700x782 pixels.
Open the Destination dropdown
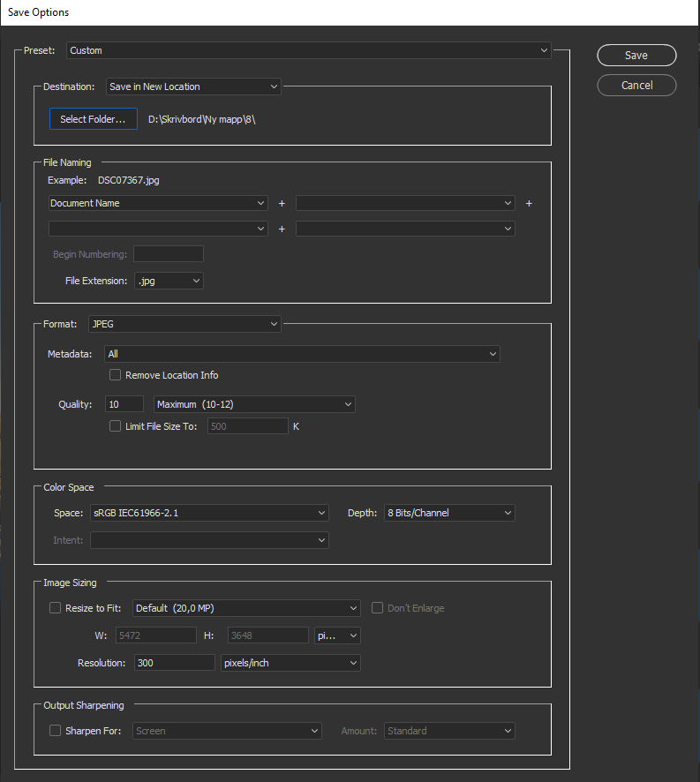click(193, 86)
